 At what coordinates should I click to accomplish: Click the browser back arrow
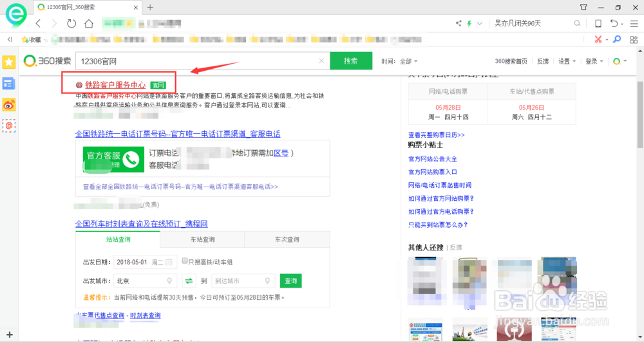click(x=38, y=23)
